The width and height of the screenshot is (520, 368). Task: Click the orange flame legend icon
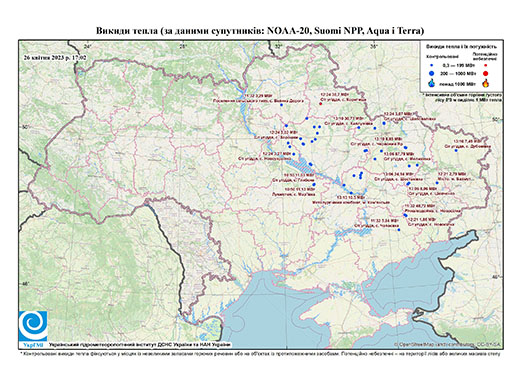point(486,83)
